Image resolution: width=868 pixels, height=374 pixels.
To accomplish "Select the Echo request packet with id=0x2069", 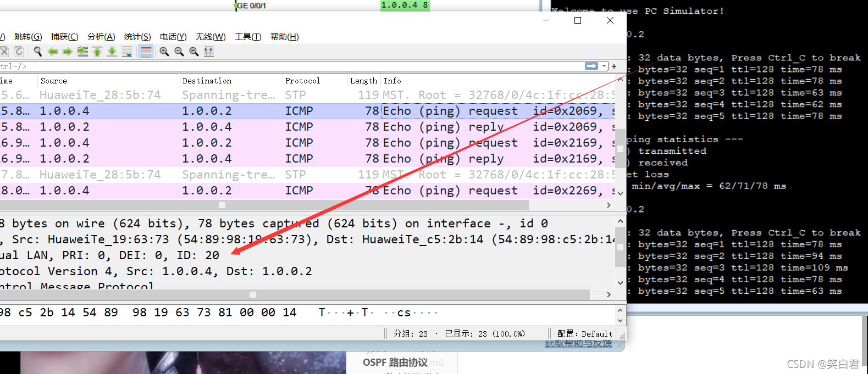I will (x=307, y=111).
